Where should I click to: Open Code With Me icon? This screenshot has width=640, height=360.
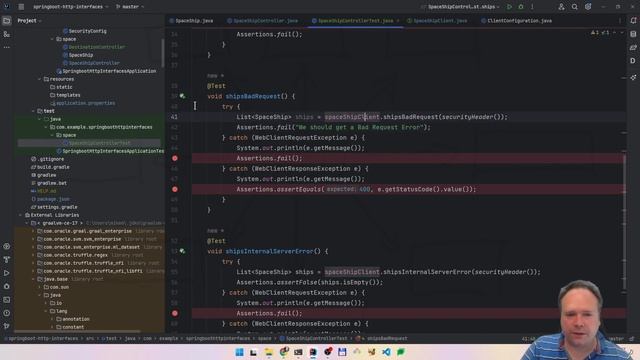pyautogui.click(x=561, y=7)
